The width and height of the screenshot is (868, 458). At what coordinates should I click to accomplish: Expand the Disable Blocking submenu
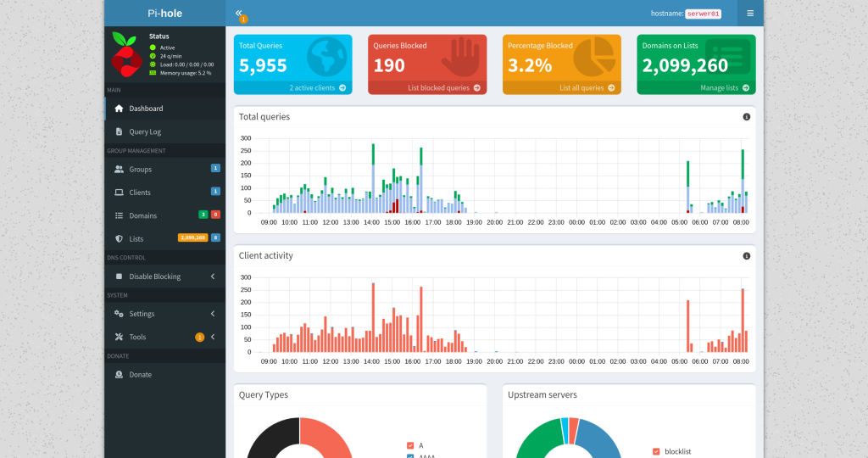(165, 276)
